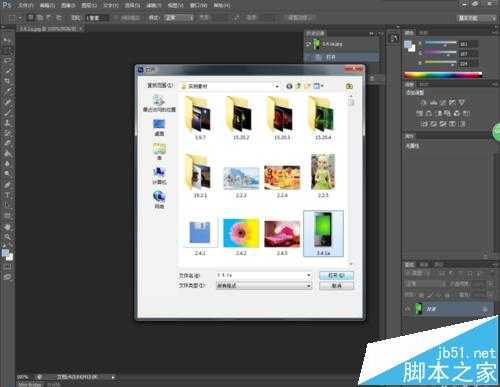
Task: Select the Hand tool
Action: 7,227
